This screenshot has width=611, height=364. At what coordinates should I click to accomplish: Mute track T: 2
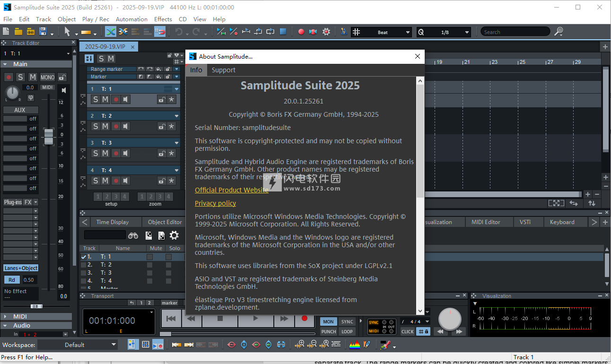(x=105, y=126)
